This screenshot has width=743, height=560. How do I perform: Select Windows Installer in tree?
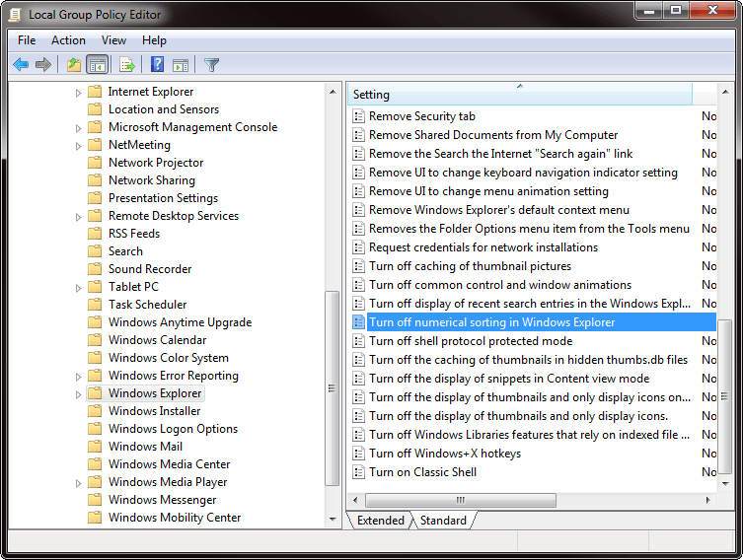point(155,411)
